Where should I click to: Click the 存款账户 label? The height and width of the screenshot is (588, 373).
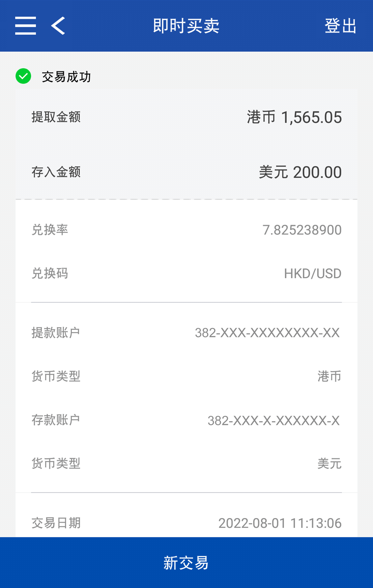click(56, 420)
